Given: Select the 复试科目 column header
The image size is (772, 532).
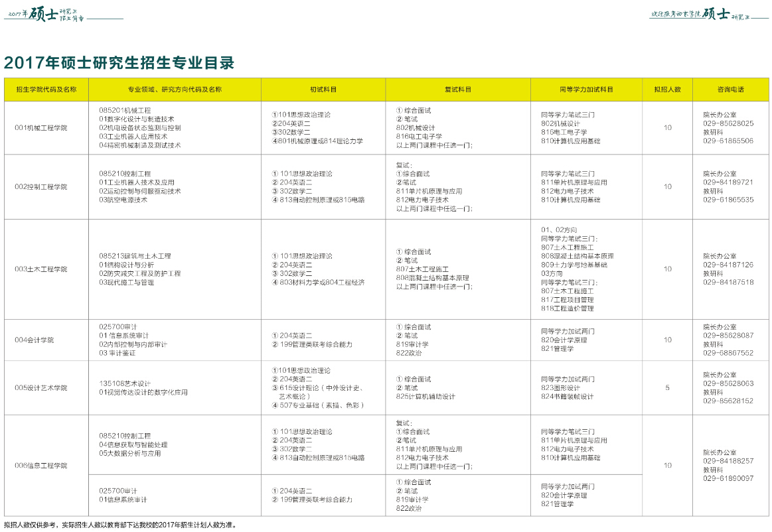Looking at the screenshot, I should pyautogui.click(x=458, y=90).
